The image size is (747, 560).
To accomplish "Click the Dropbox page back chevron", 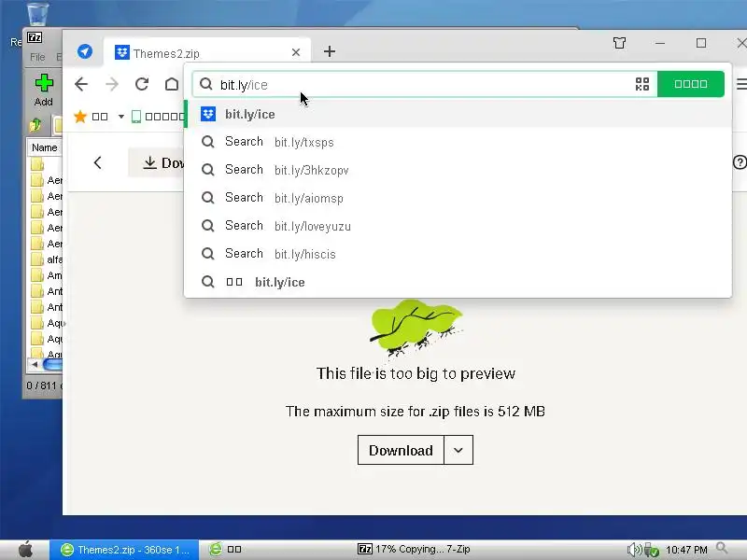I will click(x=98, y=162).
